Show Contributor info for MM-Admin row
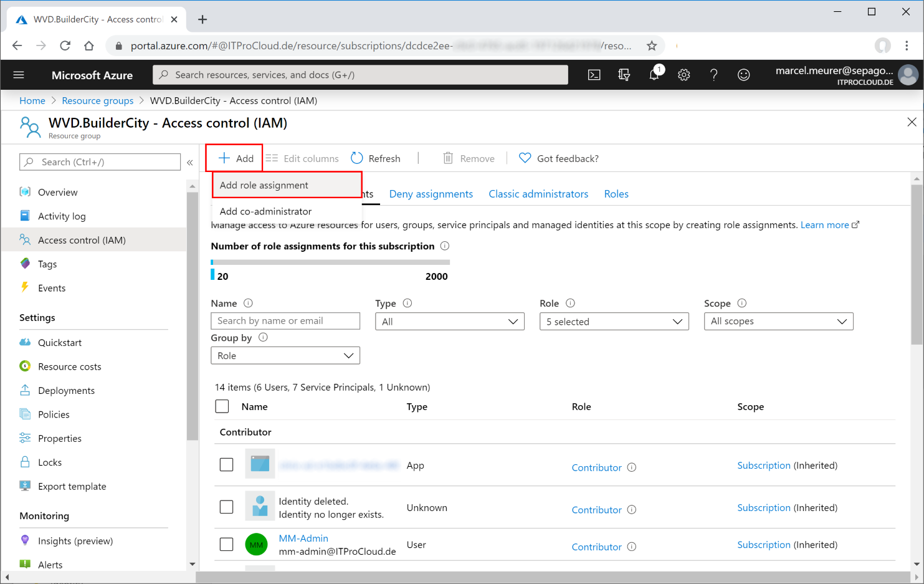 coord(632,547)
